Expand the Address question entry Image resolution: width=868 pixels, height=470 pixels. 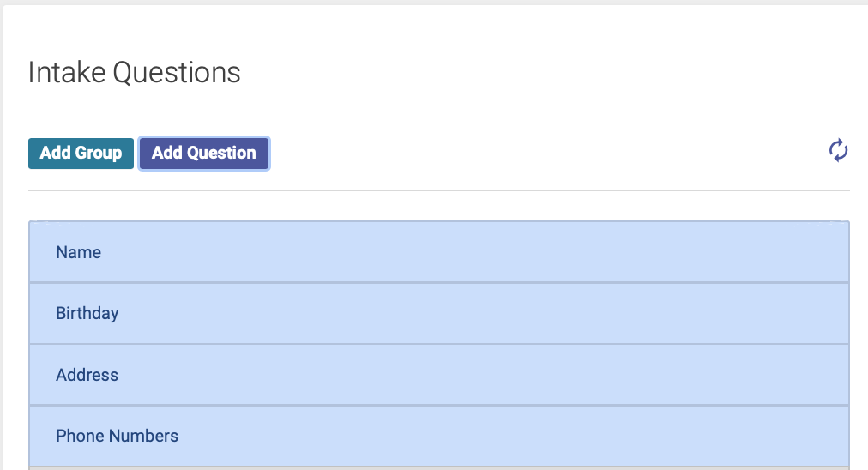tap(439, 375)
